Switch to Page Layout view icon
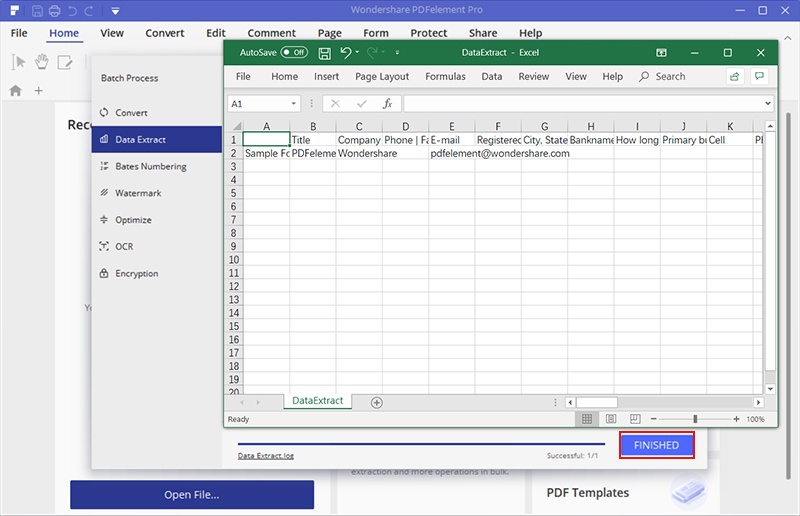Viewport: 800px width, 516px height. [611, 419]
